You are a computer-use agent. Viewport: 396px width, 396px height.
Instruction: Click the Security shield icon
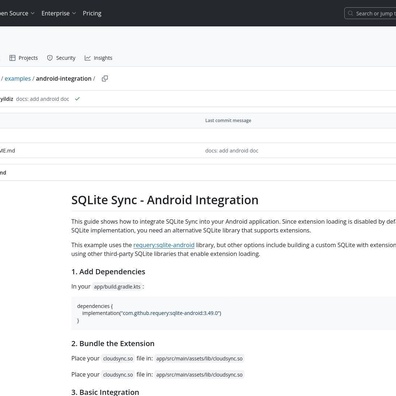click(x=50, y=58)
